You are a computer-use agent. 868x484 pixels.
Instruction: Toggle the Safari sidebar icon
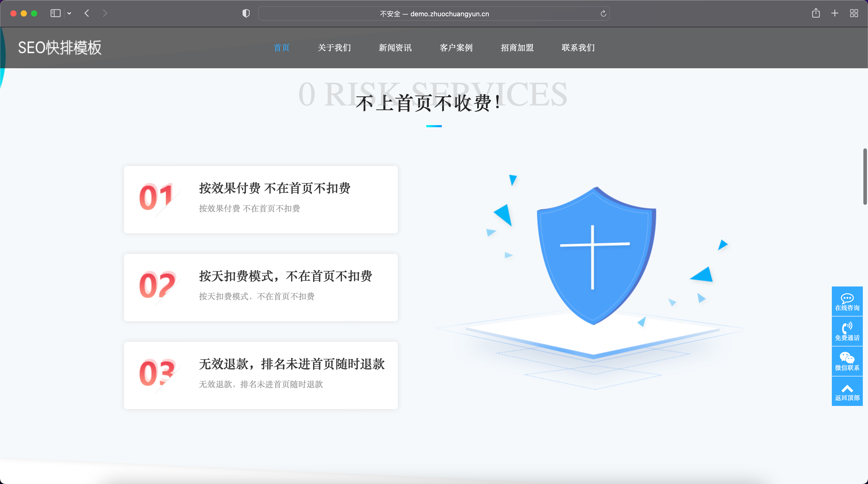[55, 13]
